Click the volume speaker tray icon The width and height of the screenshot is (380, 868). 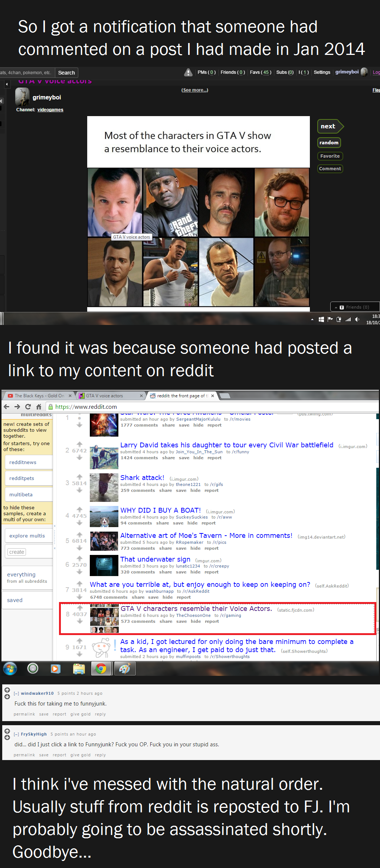tap(357, 319)
